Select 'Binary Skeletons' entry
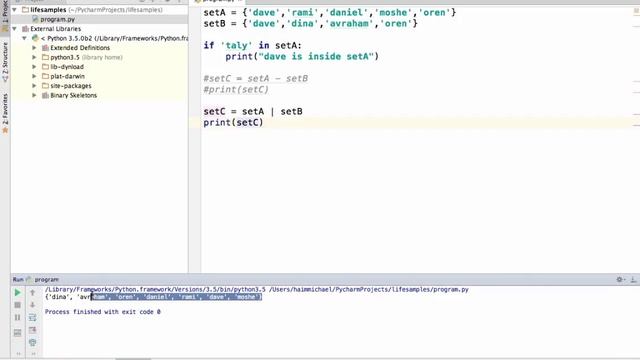Screen dimensions: 640x360 click(x=73, y=95)
